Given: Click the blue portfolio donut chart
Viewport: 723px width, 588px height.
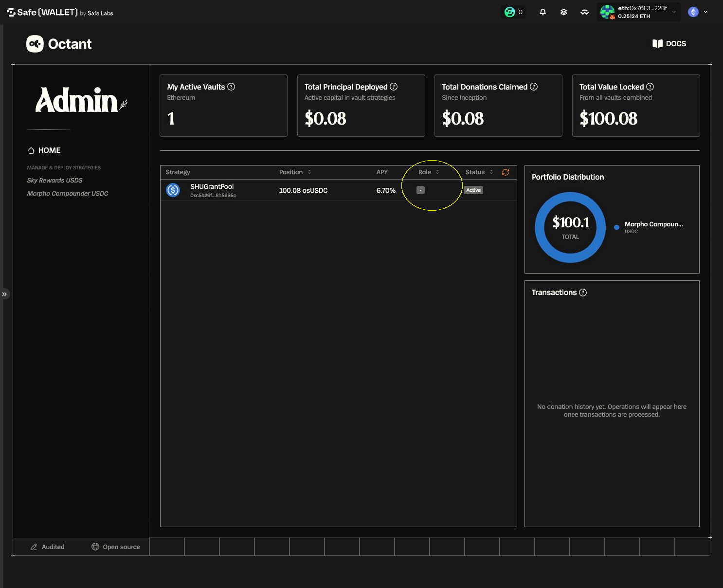Looking at the screenshot, I should (570, 227).
